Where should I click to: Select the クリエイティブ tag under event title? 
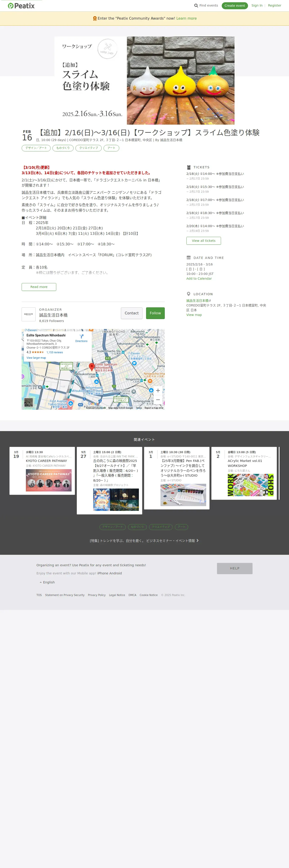coord(88,148)
